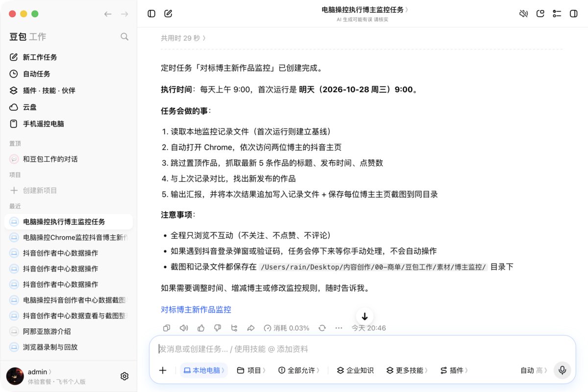Image resolution: width=588 pixels, height=392 pixels.
Task: Toggle the right side panel icon
Action: (x=573, y=14)
